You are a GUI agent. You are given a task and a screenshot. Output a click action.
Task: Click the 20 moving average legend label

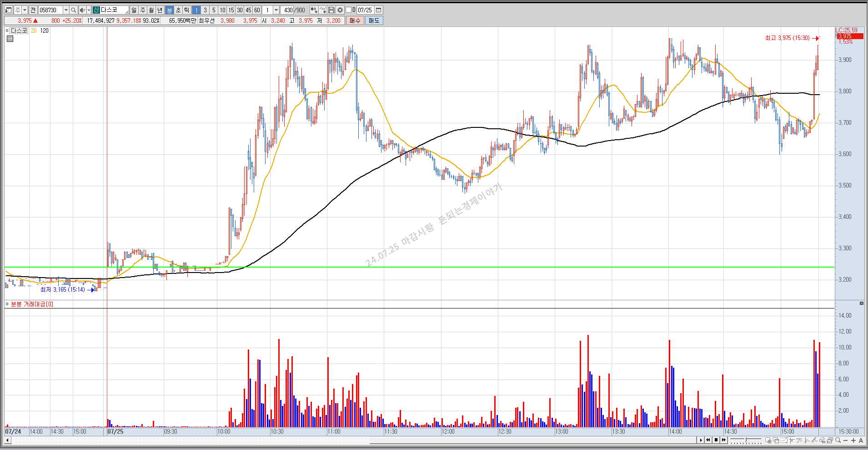(x=34, y=30)
